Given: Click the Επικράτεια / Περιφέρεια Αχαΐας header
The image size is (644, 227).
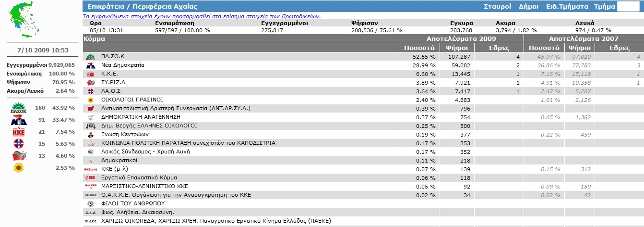Looking at the screenshot, I should [142, 7].
